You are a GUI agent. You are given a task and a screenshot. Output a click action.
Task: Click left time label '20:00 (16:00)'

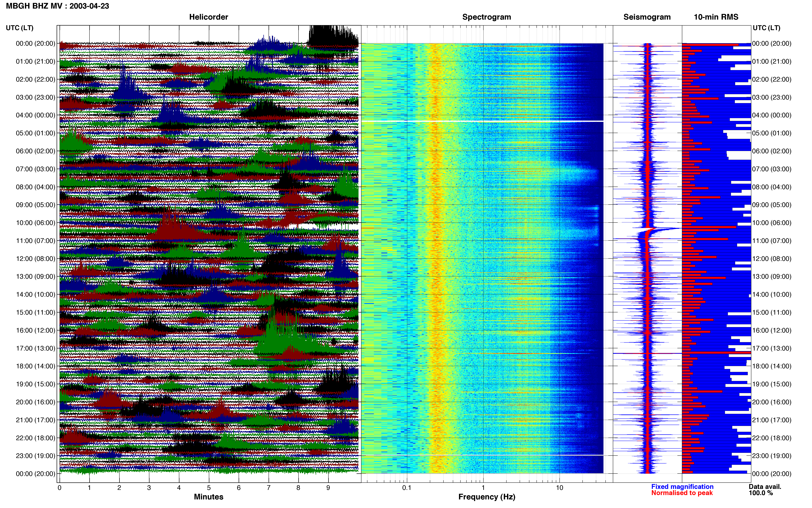[35, 402]
